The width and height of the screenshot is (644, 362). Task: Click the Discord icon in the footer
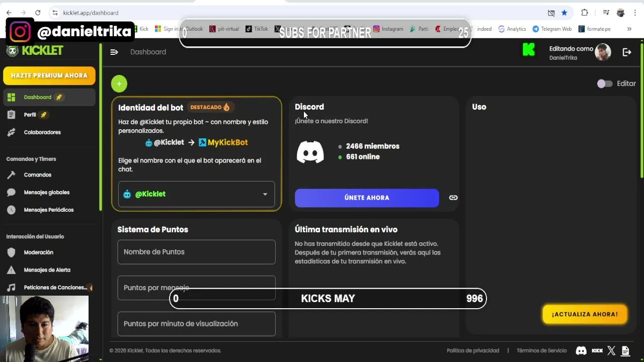(x=581, y=350)
